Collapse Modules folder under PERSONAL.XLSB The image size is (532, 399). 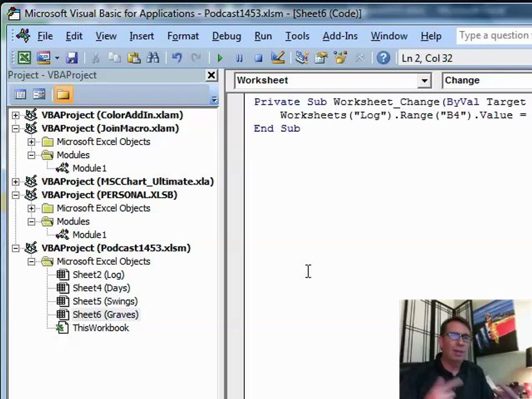31,222
